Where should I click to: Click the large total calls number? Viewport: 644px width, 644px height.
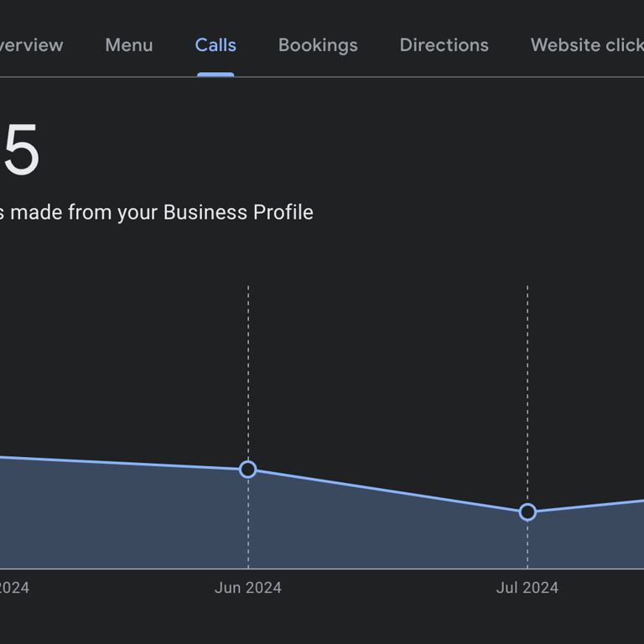click(x=20, y=152)
